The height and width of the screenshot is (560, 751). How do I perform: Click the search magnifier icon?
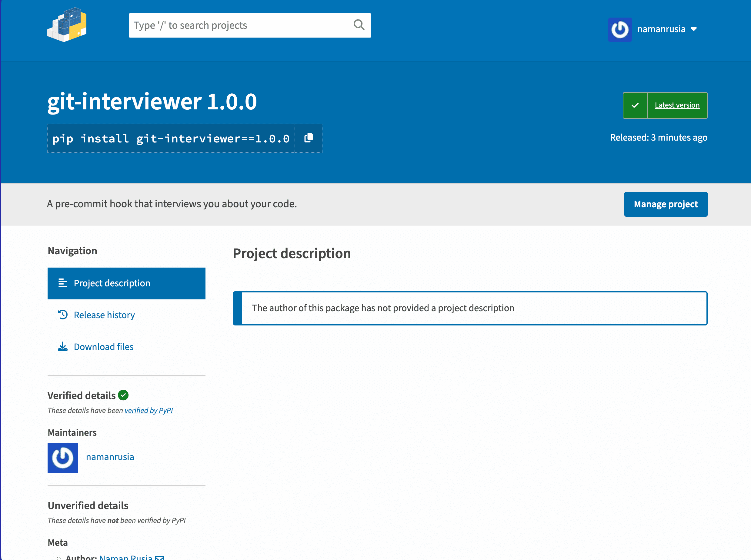pos(359,25)
